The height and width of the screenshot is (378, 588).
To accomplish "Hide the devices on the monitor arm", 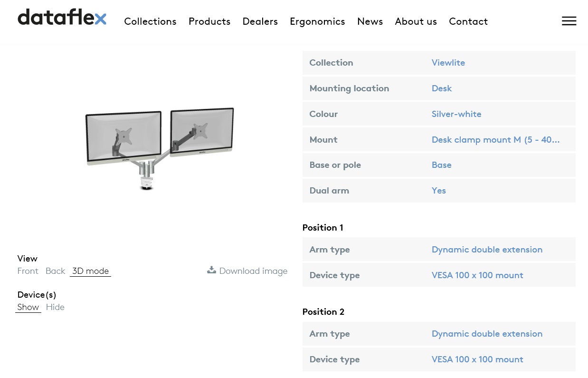I will coord(55,307).
